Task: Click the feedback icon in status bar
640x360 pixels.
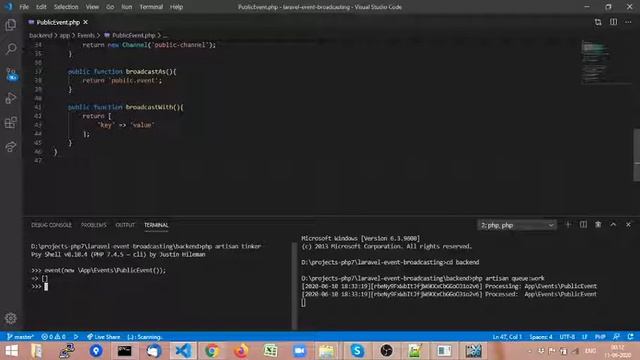Action: (x=616, y=337)
